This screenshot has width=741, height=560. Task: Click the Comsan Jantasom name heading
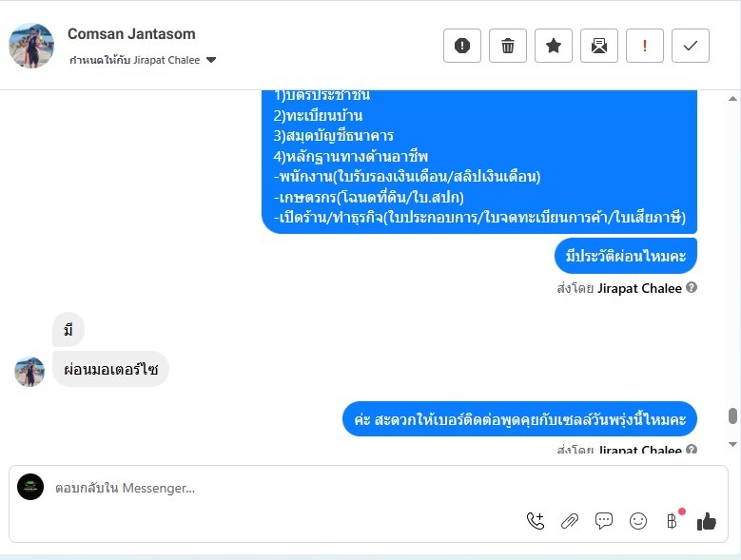[131, 34]
